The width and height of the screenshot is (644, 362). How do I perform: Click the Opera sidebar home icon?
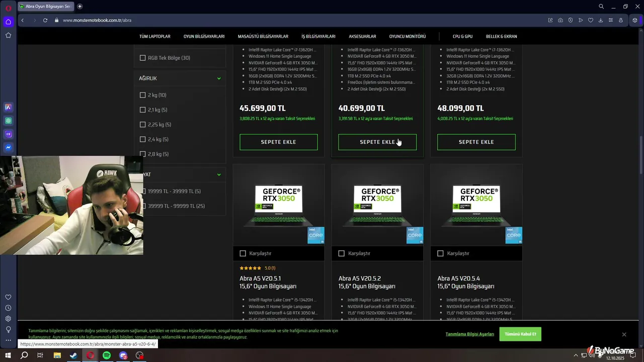pos(8,22)
